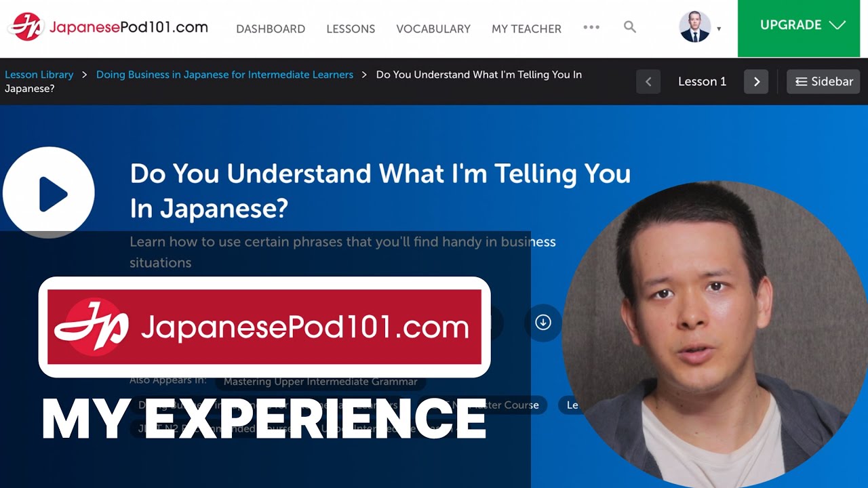Viewport: 868px width, 488px height.
Task: Open the Dashboard menu item
Action: 271,28
